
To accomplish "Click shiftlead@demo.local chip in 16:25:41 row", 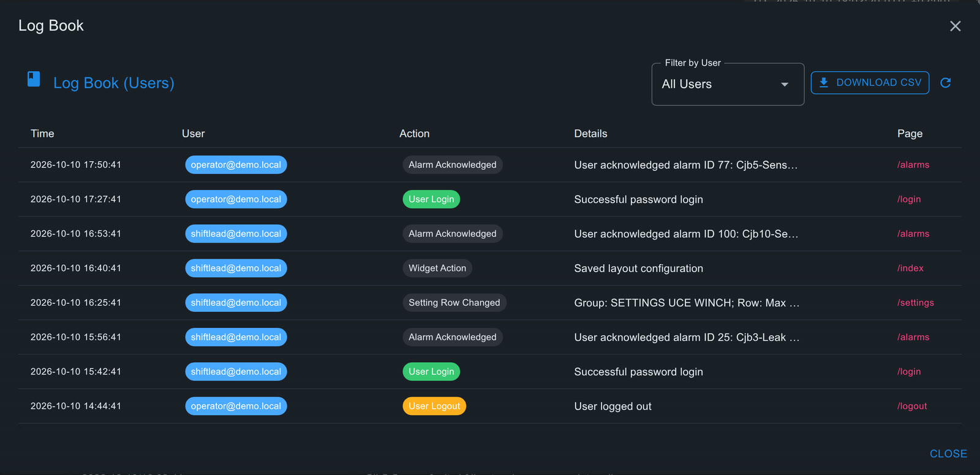I will point(236,303).
